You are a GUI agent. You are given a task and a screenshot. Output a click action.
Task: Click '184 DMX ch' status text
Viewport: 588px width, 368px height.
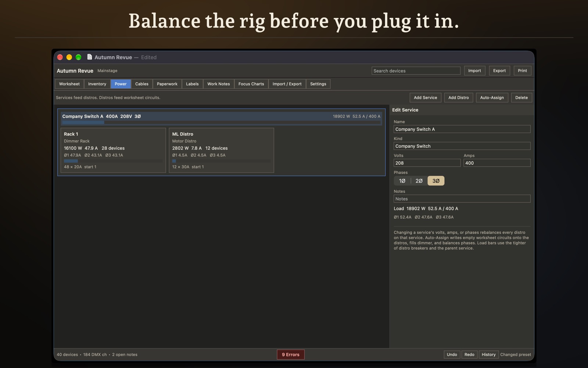95,355
